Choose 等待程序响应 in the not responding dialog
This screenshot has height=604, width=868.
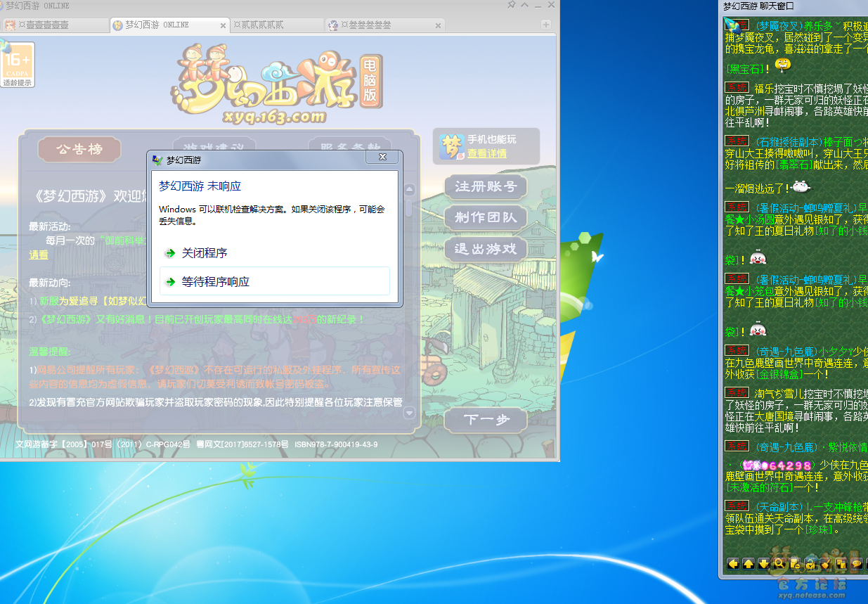click(275, 281)
